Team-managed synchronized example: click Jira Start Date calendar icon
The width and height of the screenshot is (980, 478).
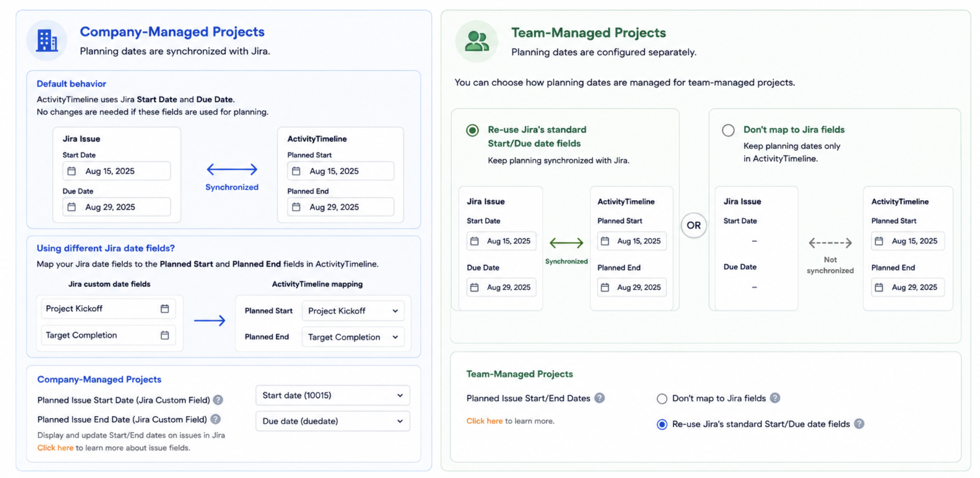(x=474, y=241)
